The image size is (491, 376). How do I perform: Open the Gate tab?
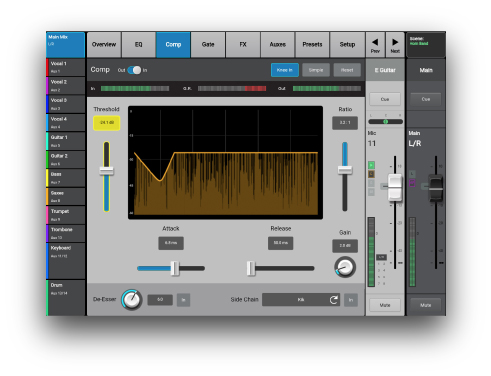208,45
